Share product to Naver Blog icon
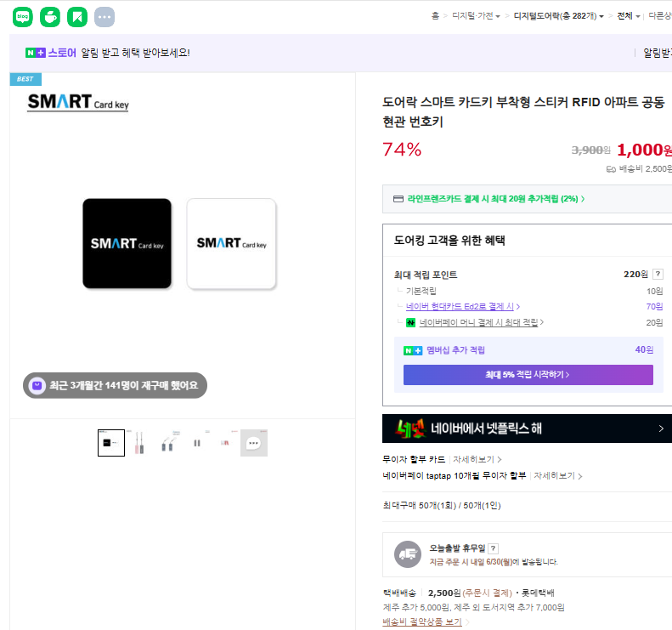 tap(23, 17)
